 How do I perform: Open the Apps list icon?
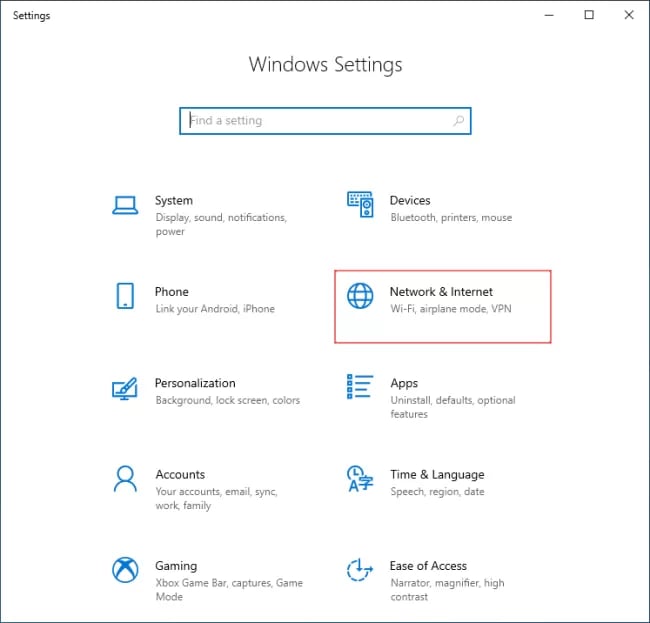pos(360,387)
